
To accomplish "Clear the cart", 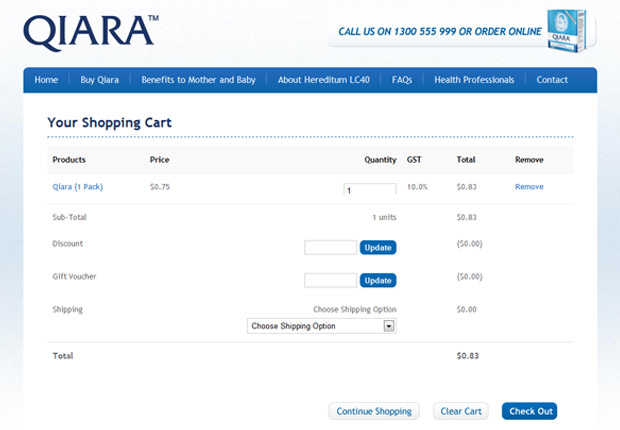I will pos(461,411).
